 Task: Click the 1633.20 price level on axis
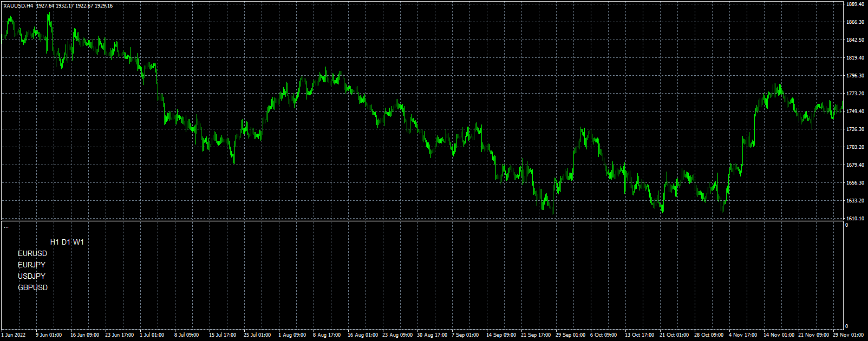point(855,201)
